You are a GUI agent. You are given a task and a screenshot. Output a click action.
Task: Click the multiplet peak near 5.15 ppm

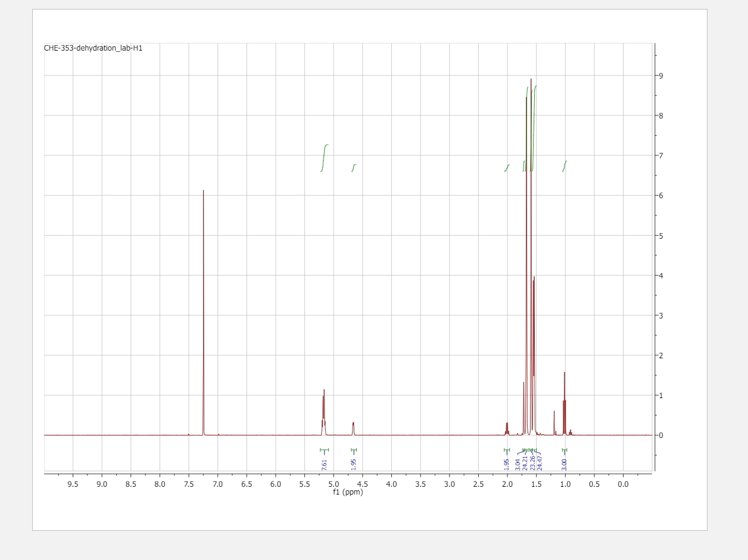(x=324, y=412)
